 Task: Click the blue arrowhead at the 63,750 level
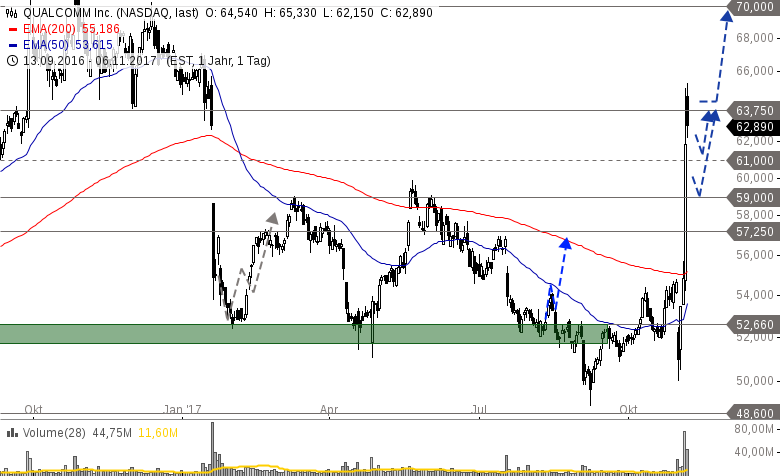[710, 115]
